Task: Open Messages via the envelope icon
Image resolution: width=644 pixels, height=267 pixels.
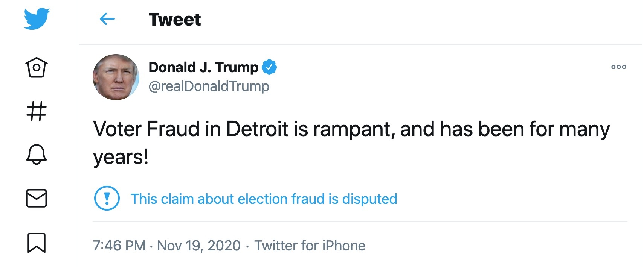Action: (36, 199)
